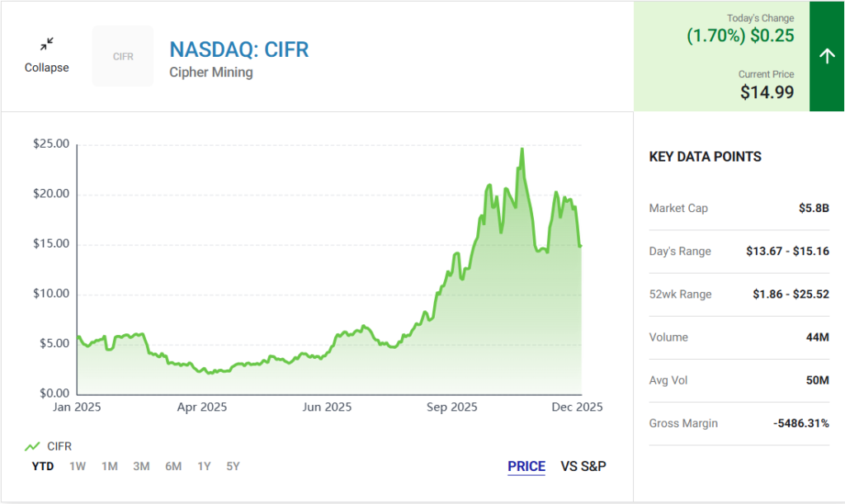Click the current price $14.99
Screen dimensions: 845x504
point(767,92)
